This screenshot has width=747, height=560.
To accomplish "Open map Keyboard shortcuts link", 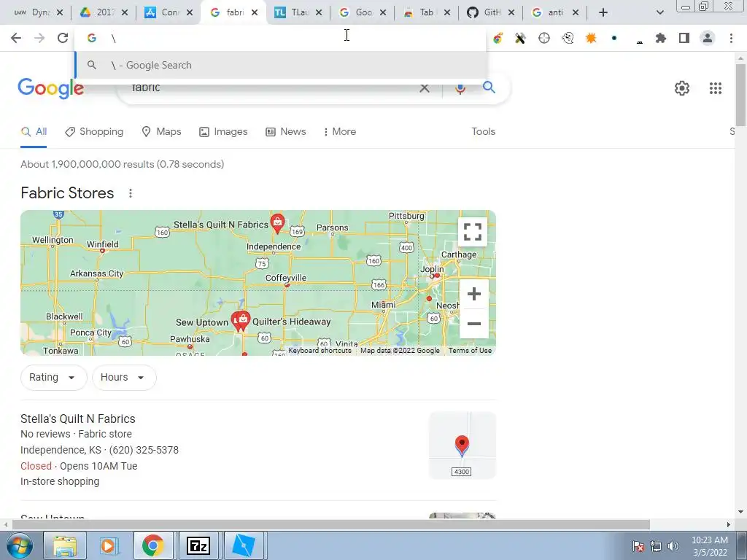I will click(320, 351).
